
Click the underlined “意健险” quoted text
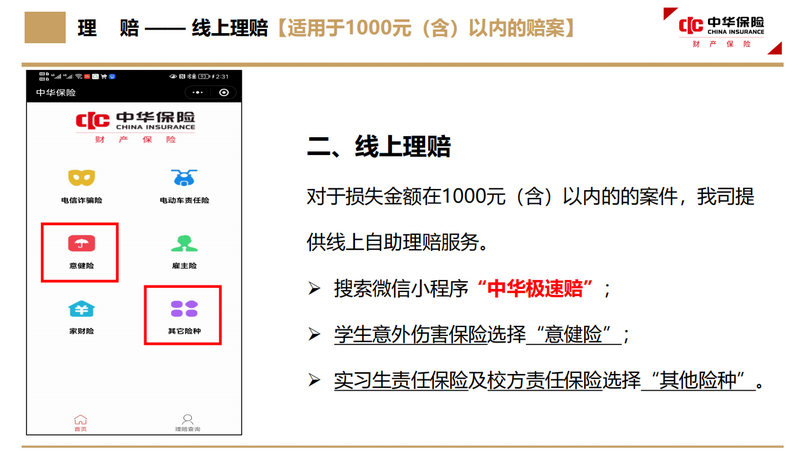[x=573, y=335]
